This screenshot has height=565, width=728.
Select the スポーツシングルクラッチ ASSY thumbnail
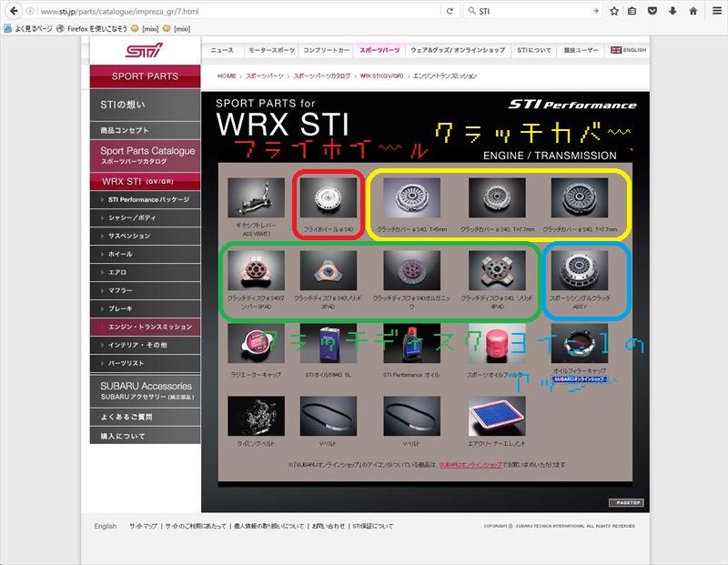580,270
